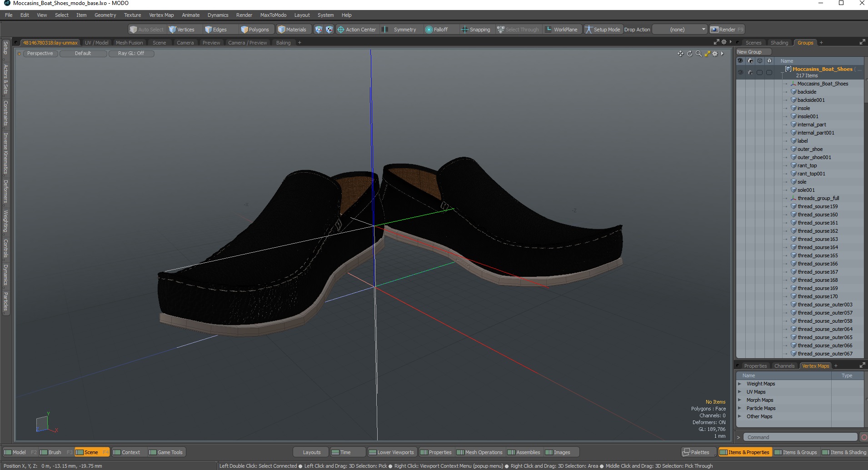
Task: Open the Vertex Map menu
Action: click(x=161, y=15)
